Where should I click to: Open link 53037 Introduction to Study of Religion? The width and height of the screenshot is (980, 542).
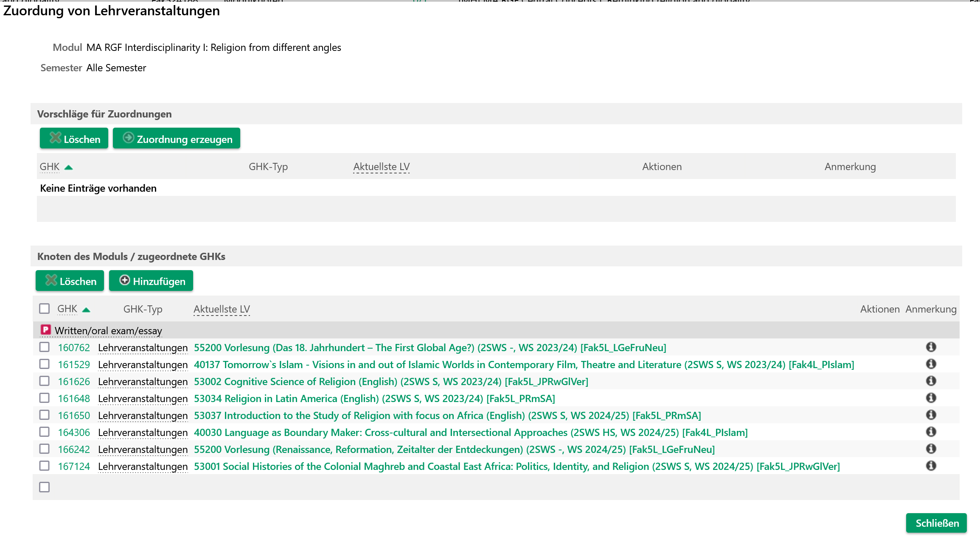(447, 416)
